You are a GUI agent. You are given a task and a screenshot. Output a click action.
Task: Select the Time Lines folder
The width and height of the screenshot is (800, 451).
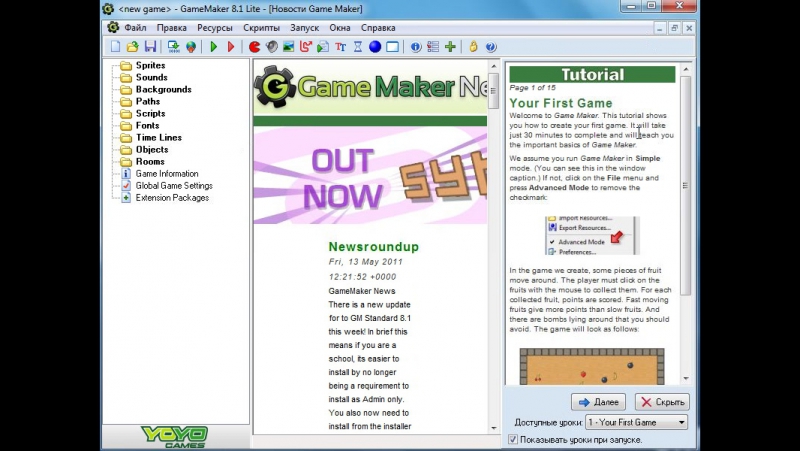tap(158, 138)
